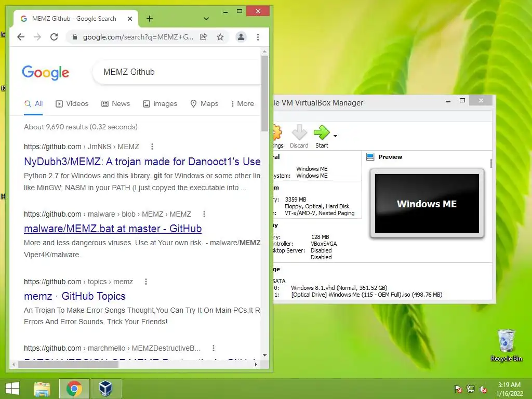
Task: Open a new Chrome tab
Action: (x=150, y=19)
